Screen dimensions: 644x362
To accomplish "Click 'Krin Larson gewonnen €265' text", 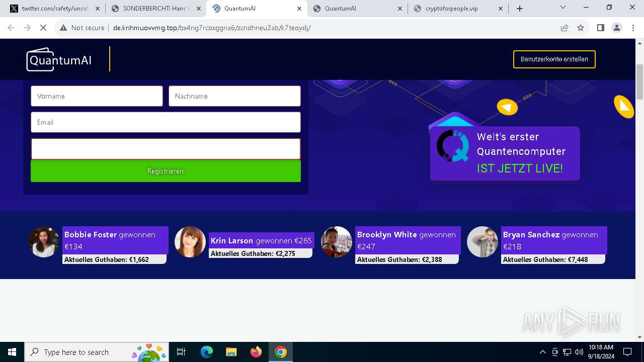I will [x=261, y=240].
